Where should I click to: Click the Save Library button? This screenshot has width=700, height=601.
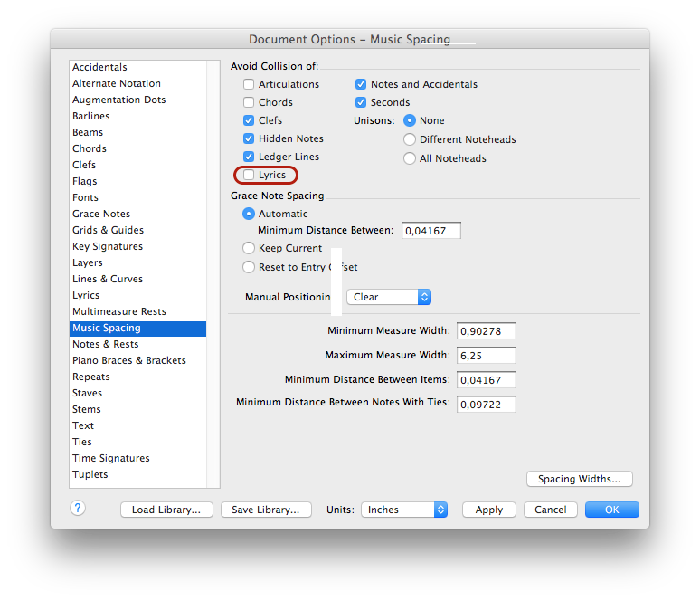[266, 510]
